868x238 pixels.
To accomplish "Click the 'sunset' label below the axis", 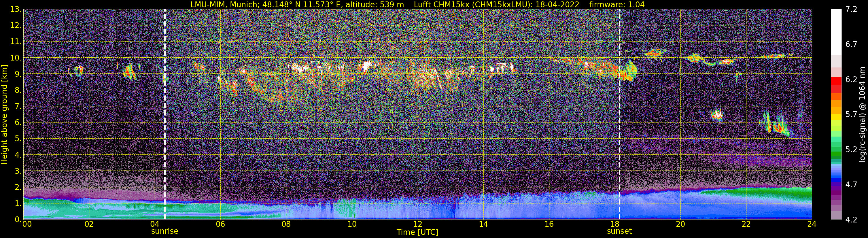I will point(619,231).
